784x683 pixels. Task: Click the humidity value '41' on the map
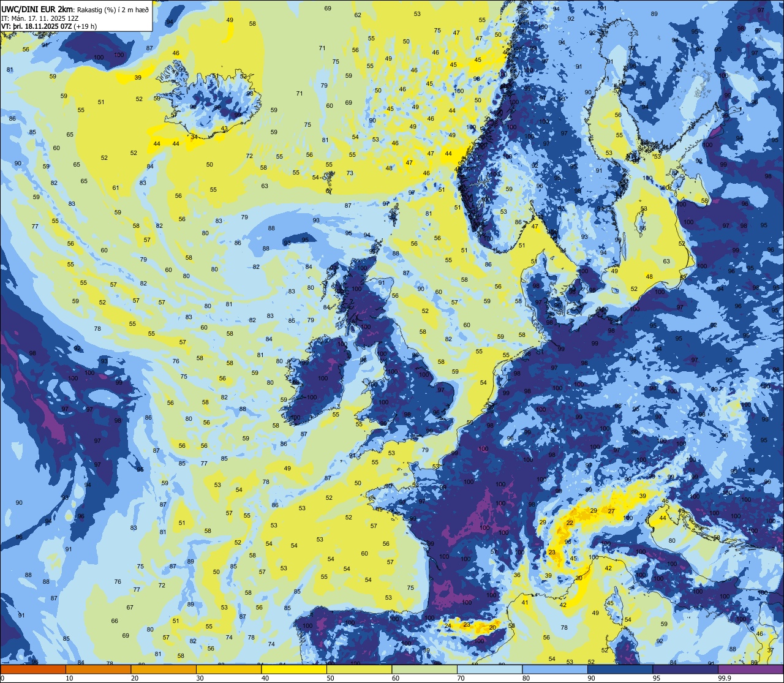525,603
